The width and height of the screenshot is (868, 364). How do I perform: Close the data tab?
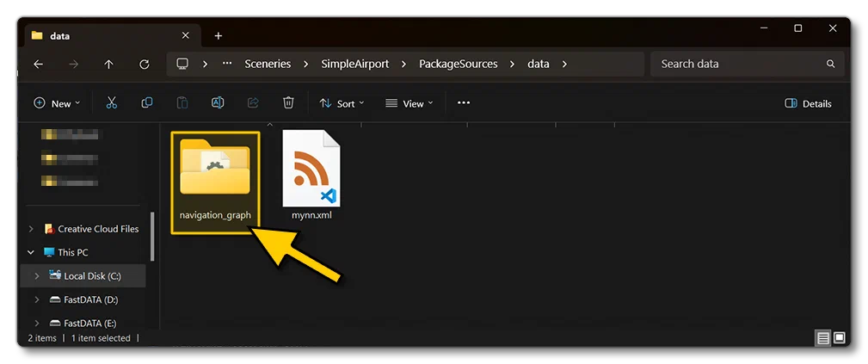coord(186,35)
